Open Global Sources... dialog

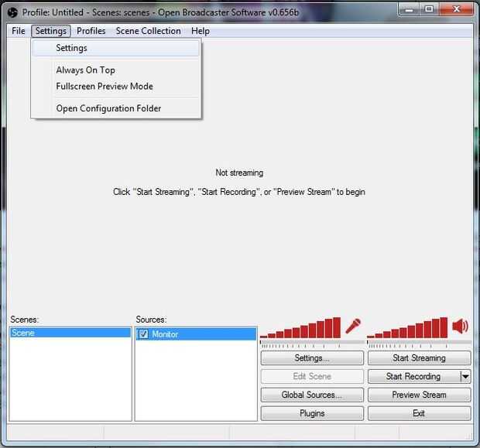(x=312, y=395)
